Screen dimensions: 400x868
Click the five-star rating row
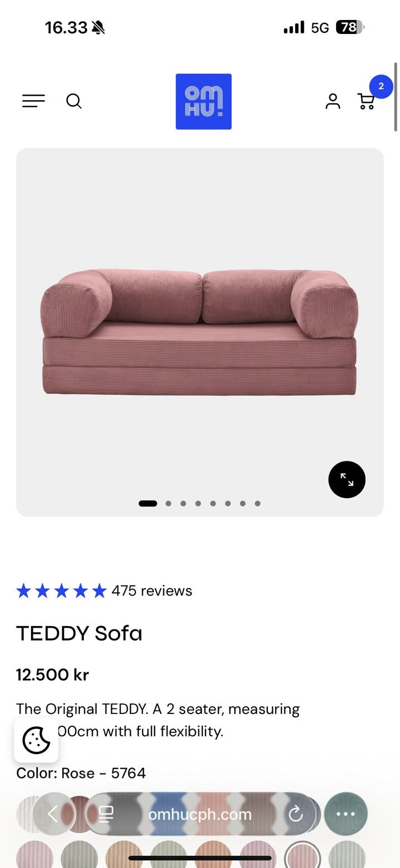pos(61,591)
